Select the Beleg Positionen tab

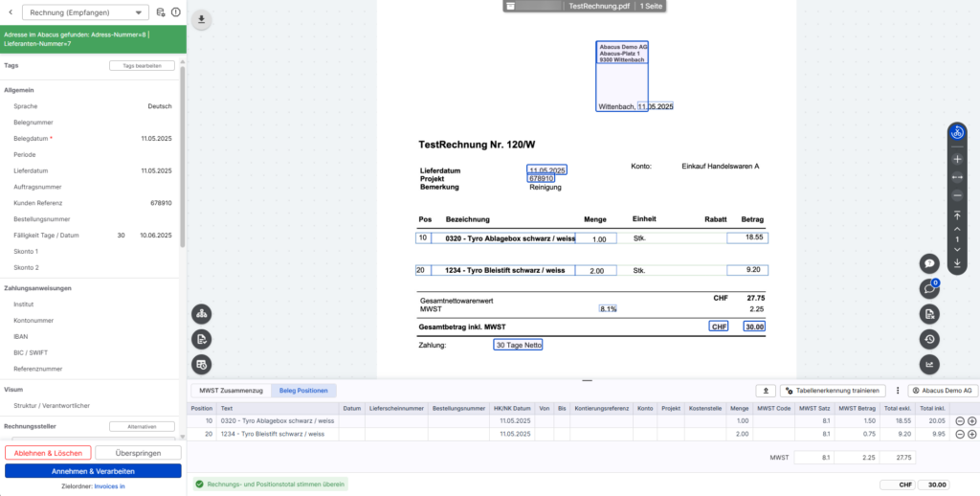303,391
